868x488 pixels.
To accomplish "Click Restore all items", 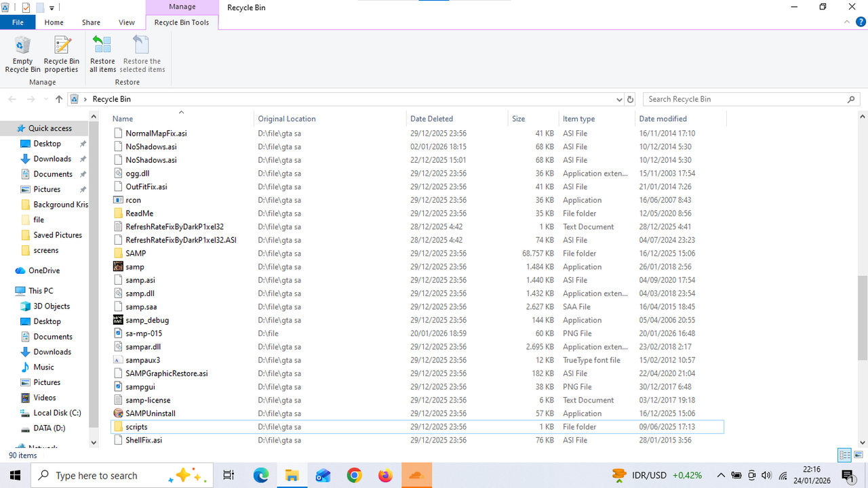I will click(x=102, y=54).
